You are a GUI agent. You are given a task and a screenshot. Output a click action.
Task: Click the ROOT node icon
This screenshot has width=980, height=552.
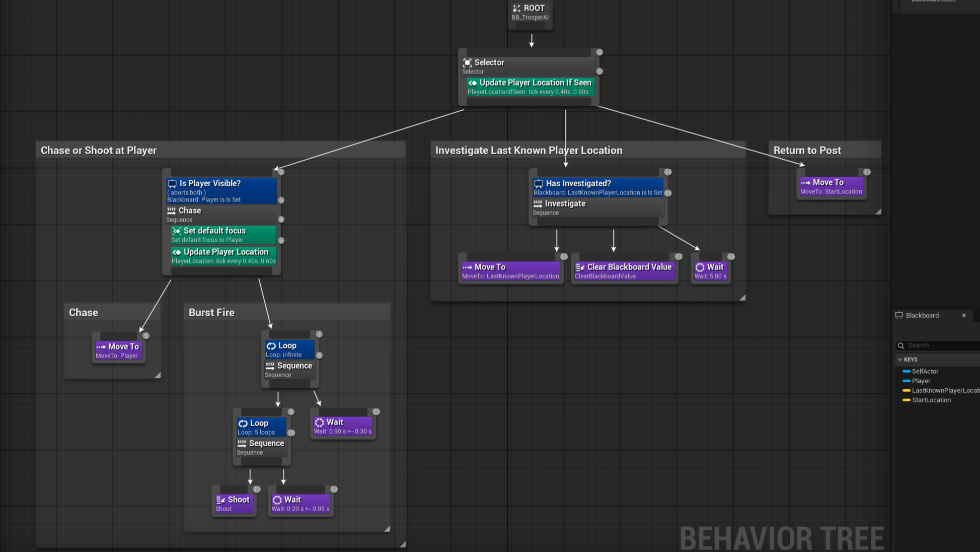(x=516, y=8)
